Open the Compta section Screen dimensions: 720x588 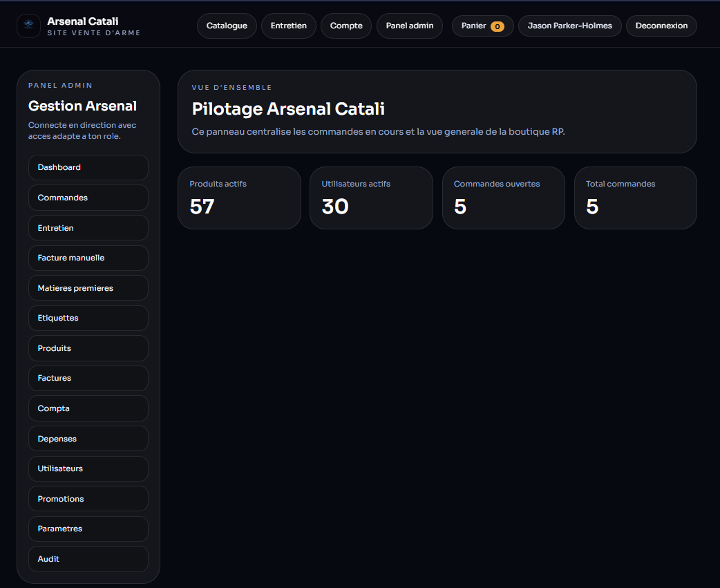tap(88, 408)
